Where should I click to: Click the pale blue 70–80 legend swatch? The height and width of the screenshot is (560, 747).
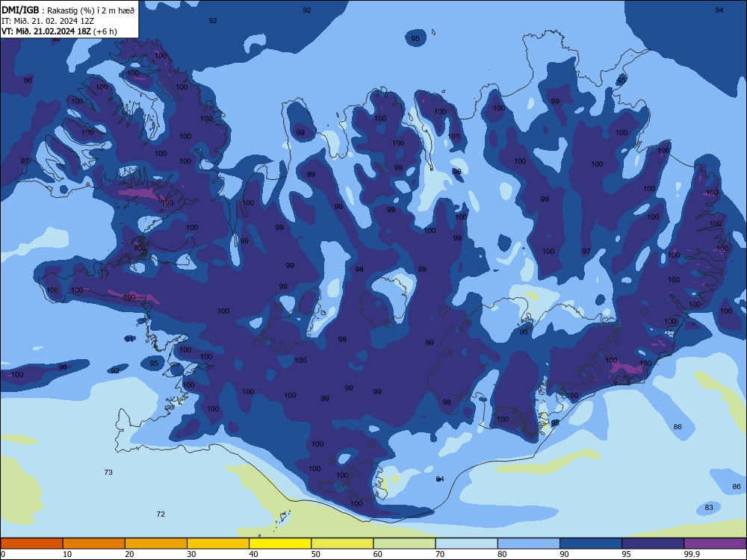(466, 544)
